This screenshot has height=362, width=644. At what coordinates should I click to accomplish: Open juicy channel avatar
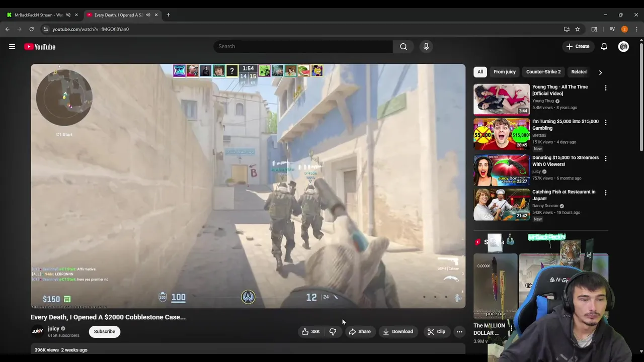38,331
